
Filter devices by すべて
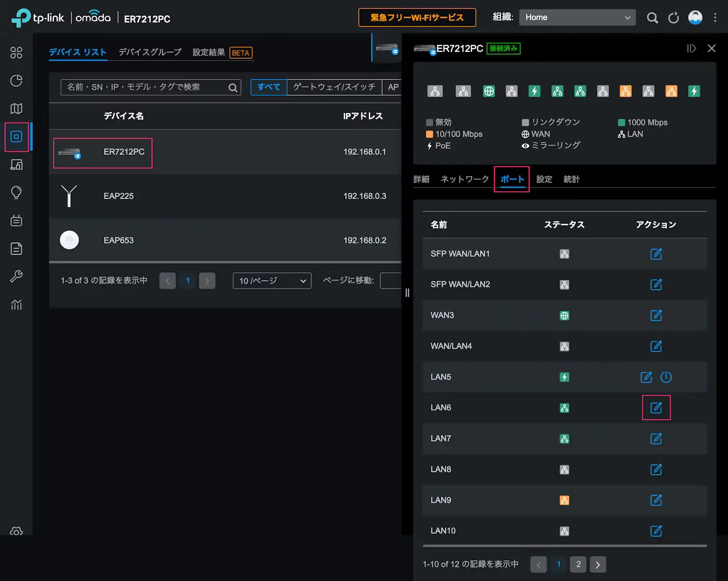269,87
